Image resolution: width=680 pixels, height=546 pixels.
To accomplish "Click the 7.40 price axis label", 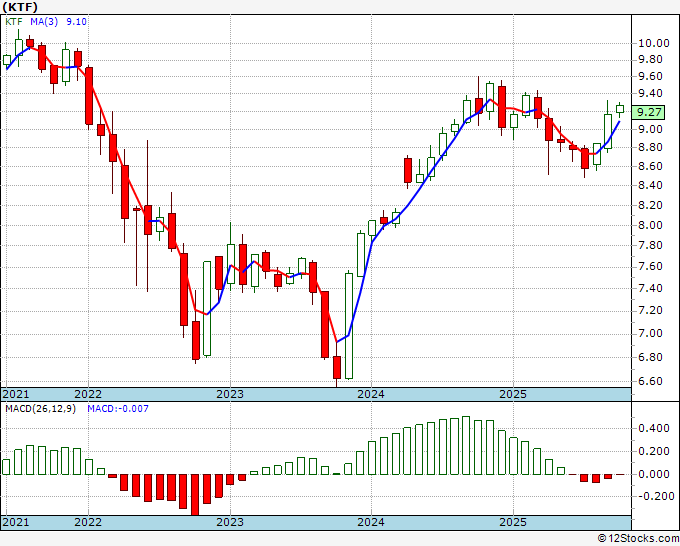I will pyautogui.click(x=650, y=288).
